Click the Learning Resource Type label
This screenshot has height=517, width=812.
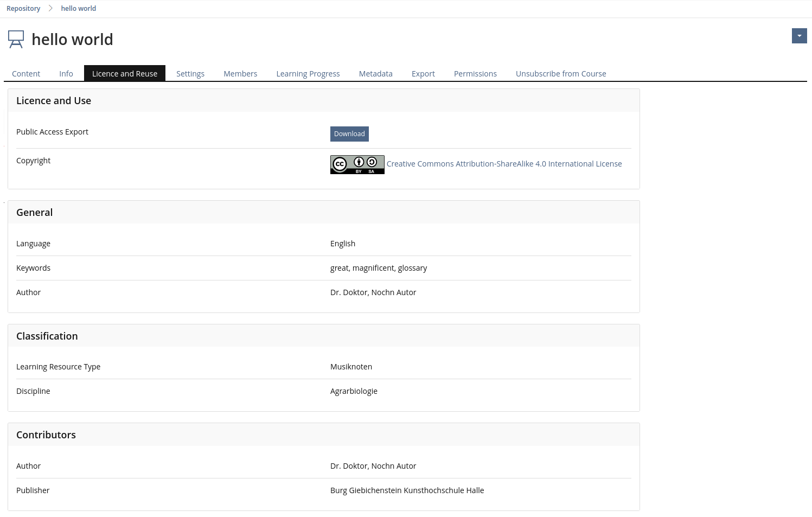[58, 367]
